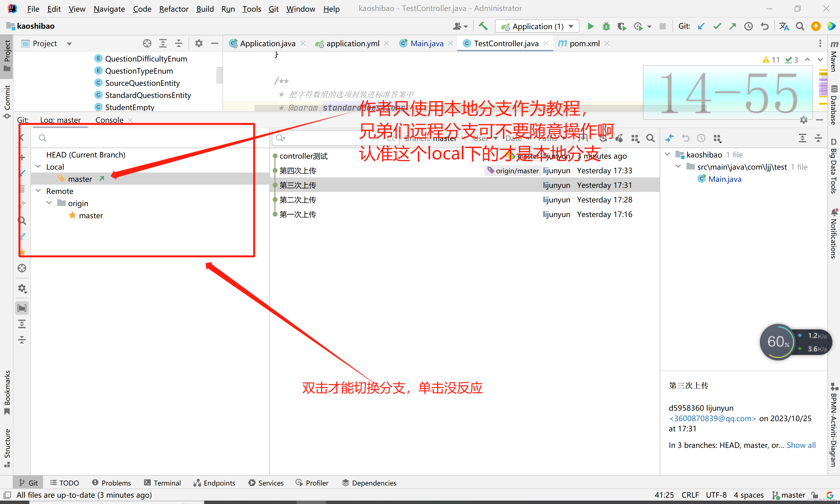
Task: Click the Build project hammer icon
Action: pos(483,26)
